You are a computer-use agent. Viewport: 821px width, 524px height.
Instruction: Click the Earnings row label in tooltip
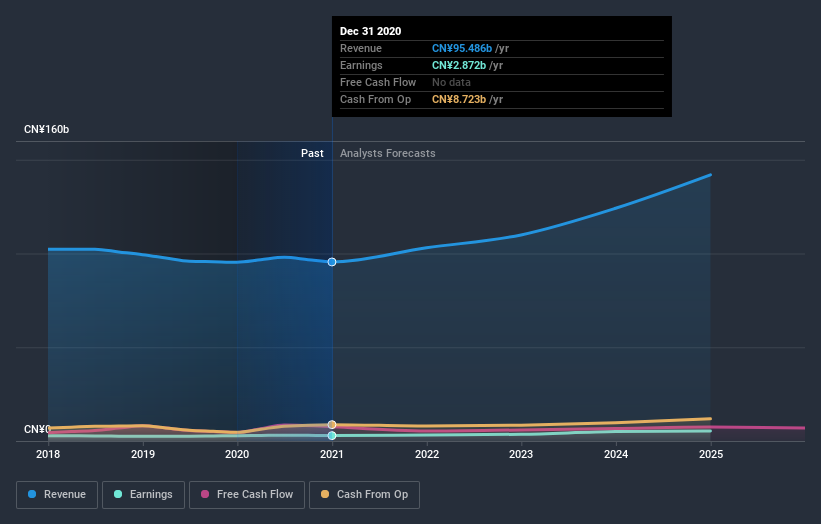(361, 65)
